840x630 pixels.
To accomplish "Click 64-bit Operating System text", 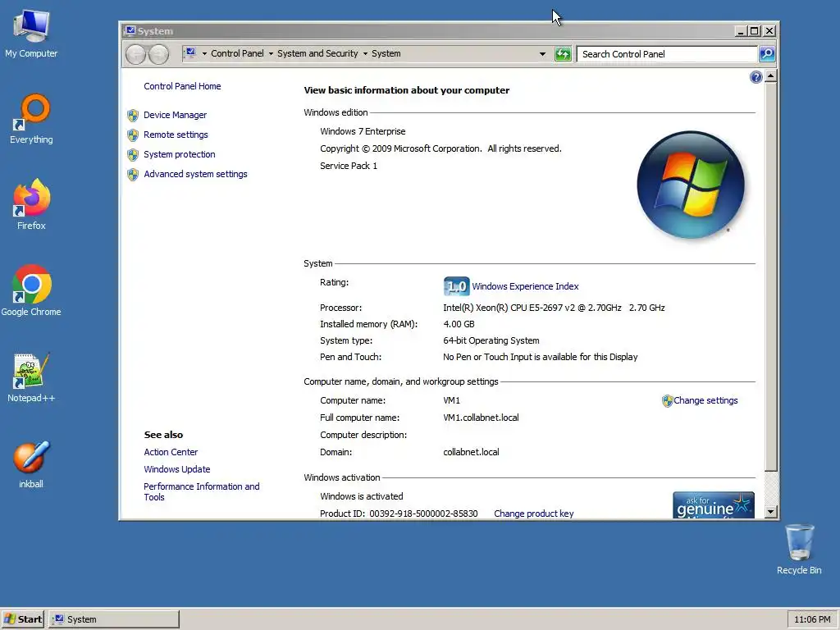I will click(491, 340).
